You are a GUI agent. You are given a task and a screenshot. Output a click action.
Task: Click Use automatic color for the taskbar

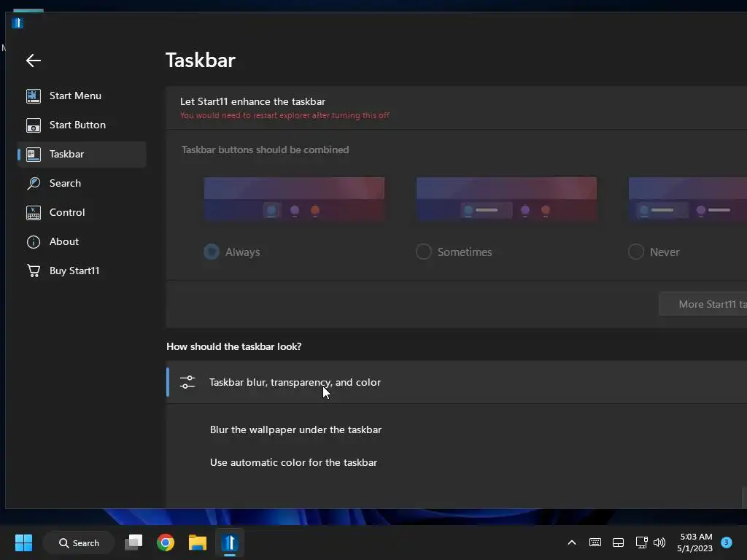pos(293,462)
